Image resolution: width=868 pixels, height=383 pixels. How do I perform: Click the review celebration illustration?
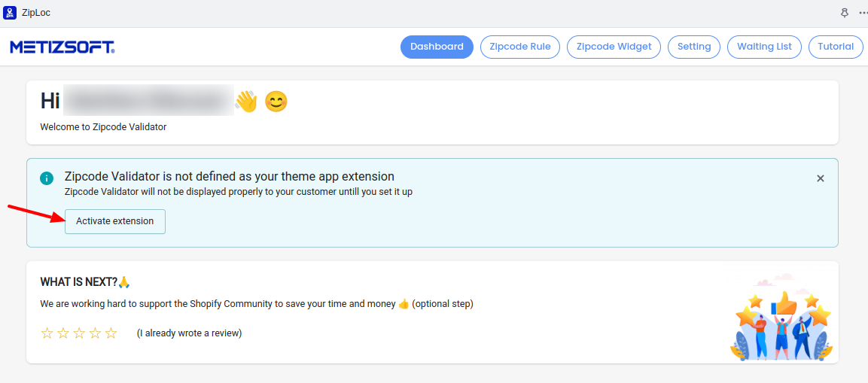781,318
